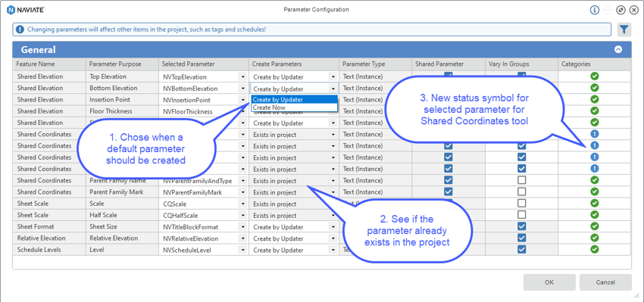
Task: Click Categories check icon for Parent Family Mark row
Action: pyautogui.click(x=594, y=191)
